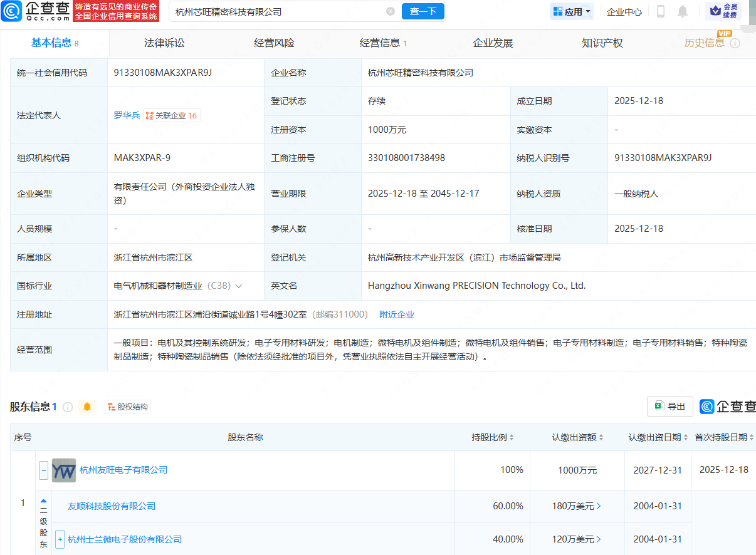
Task: Switch to the 知识产权 tab
Action: click(602, 43)
